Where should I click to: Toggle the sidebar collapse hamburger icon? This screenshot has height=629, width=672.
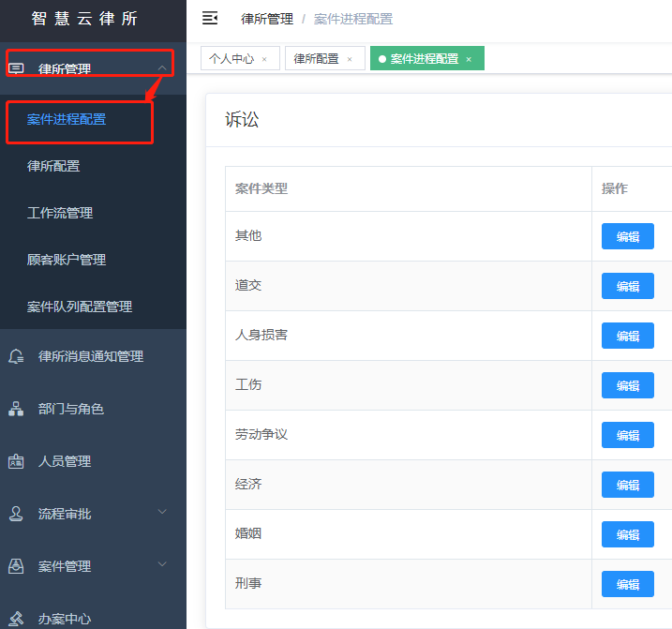[210, 18]
